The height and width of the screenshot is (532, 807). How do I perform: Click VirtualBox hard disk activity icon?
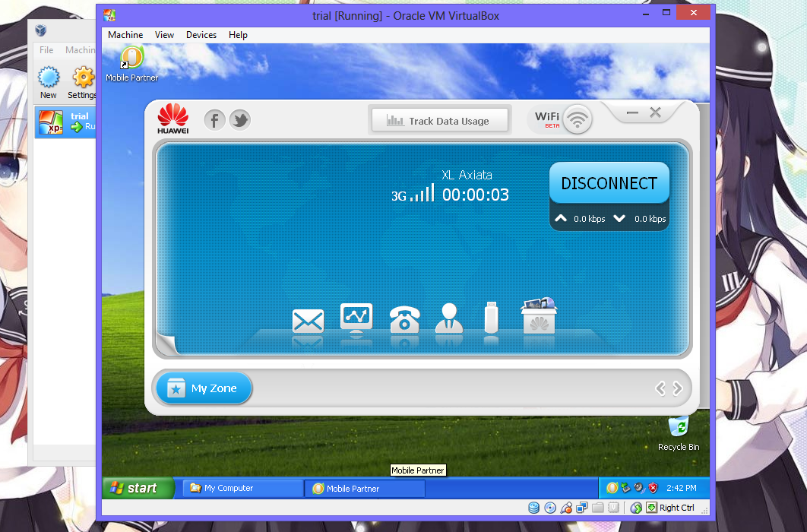coord(534,508)
